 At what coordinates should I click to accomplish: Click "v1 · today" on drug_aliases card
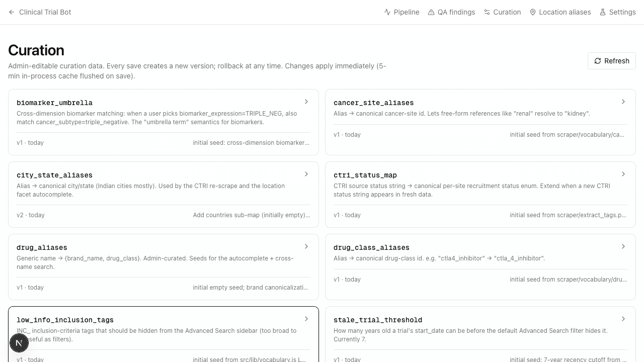point(30,288)
